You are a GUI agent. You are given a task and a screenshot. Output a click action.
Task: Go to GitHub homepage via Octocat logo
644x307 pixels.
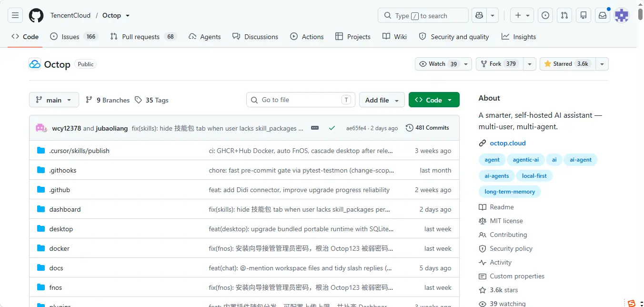pyautogui.click(x=36, y=15)
